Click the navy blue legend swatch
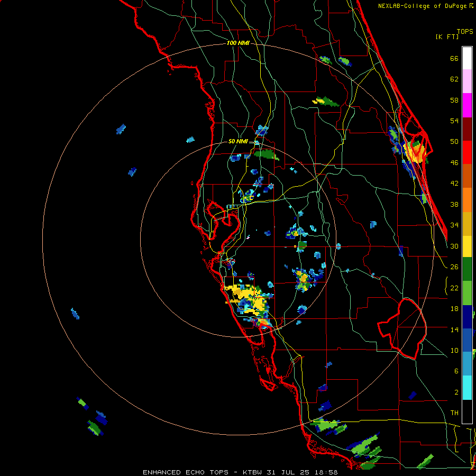This screenshot has width=476, height=476. coord(467,317)
